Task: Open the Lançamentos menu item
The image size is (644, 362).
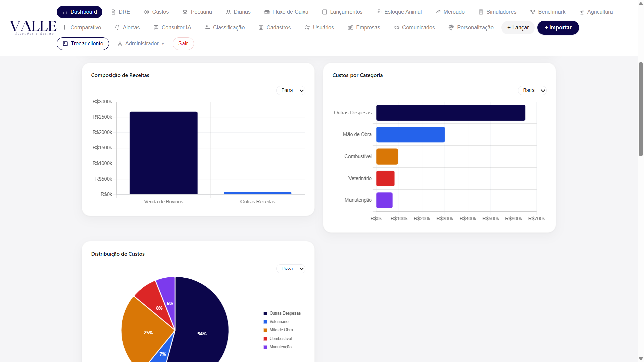Action: click(342, 12)
